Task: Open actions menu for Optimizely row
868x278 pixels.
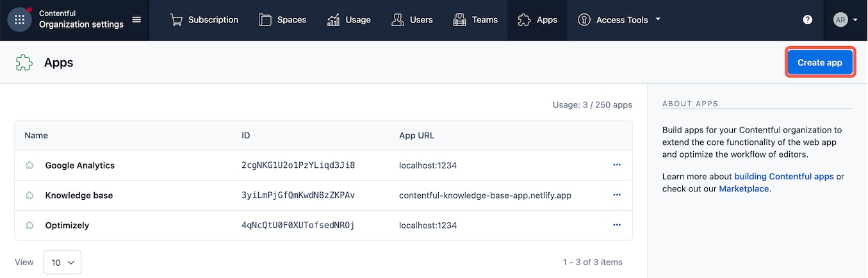Action: (x=617, y=225)
